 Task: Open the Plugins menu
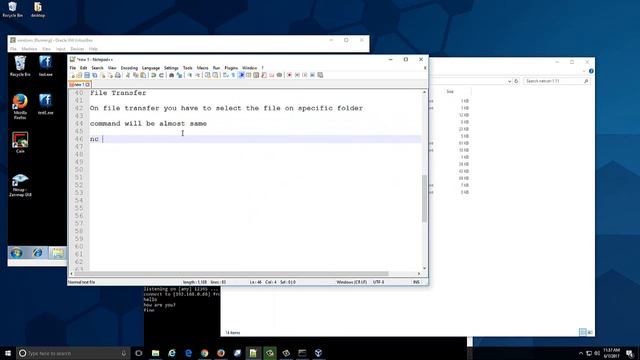[231, 68]
